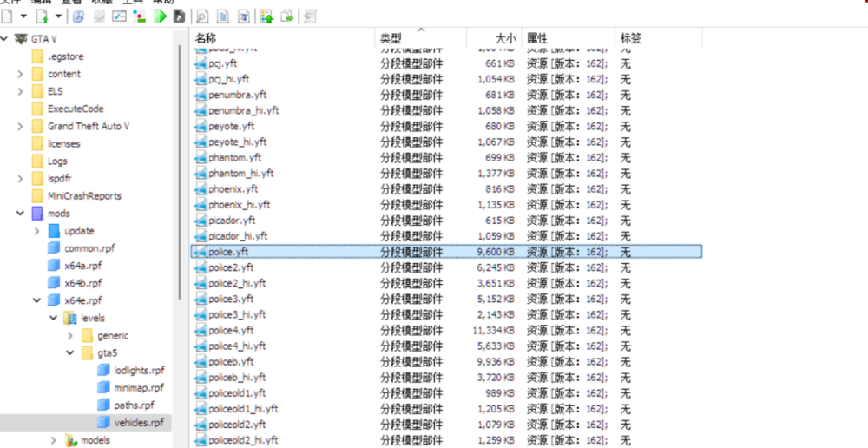Collapse the x64e.rpf archive node
The width and height of the screenshot is (868, 448).
pos(36,300)
